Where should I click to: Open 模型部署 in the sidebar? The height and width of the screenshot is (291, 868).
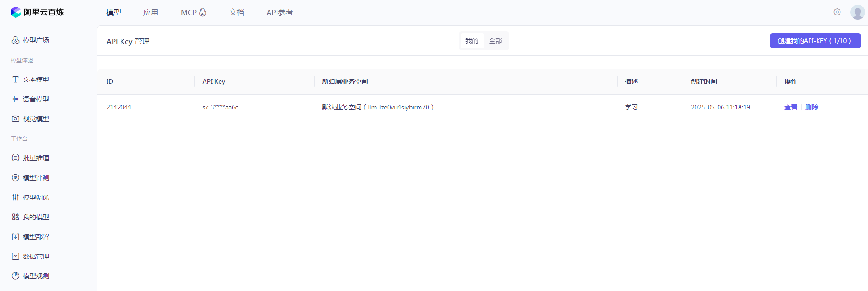click(36, 237)
